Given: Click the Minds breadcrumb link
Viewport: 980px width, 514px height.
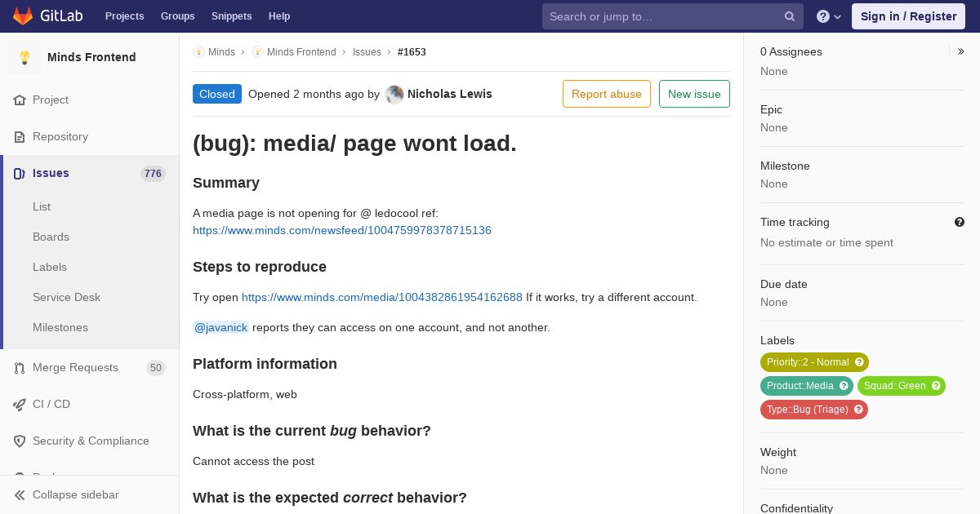Looking at the screenshot, I should 221,51.
